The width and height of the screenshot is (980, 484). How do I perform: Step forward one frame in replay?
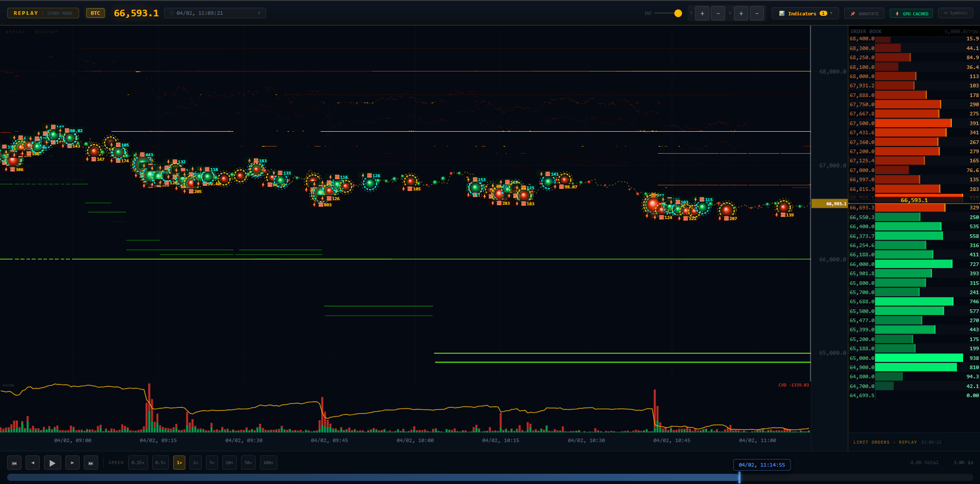coord(72,463)
